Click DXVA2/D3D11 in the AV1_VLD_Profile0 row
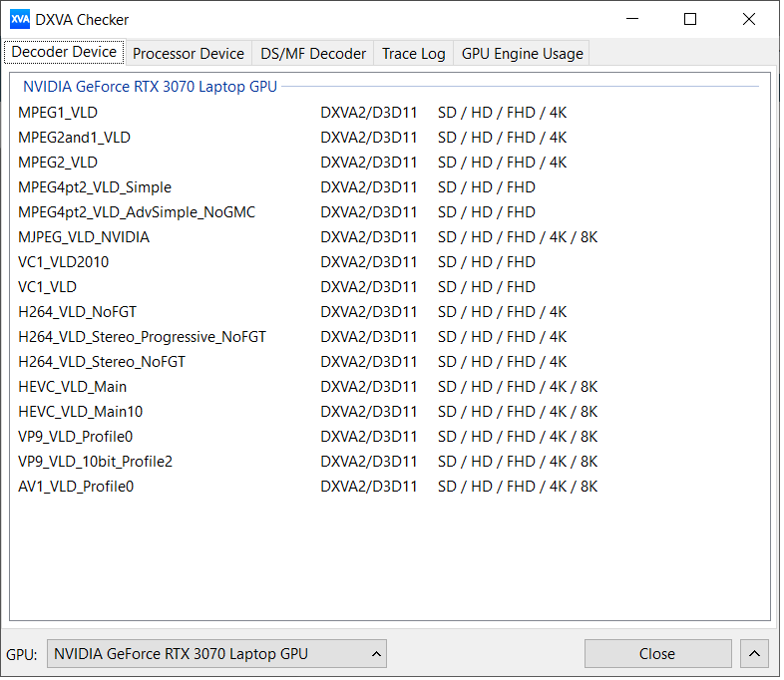The image size is (784, 680). coord(370,488)
